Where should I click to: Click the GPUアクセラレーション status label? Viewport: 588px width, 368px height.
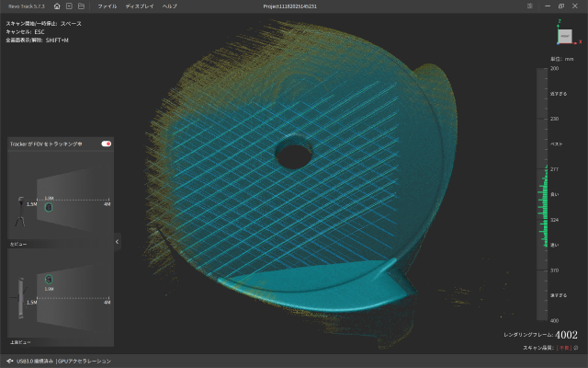pos(84,361)
